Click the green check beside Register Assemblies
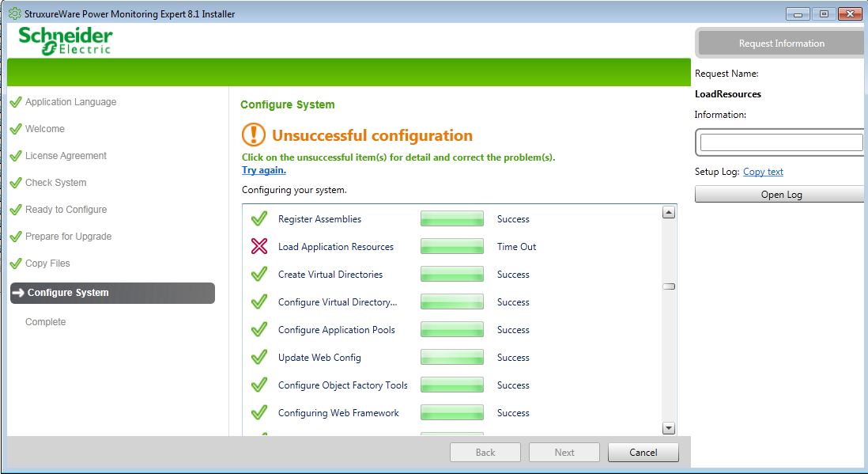This screenshot has height=474, width=868. [x=259, y=218]
